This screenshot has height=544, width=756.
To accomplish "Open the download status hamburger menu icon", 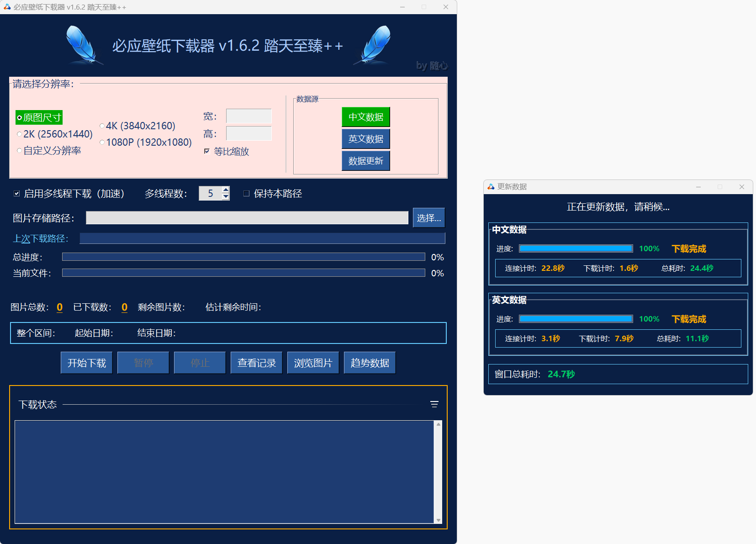I will (x=434, y=404).
